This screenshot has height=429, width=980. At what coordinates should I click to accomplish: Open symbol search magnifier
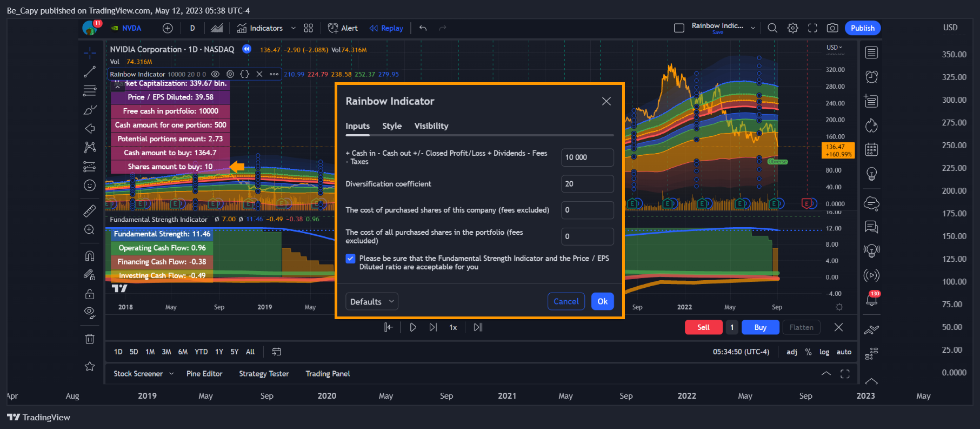(772, 28)
